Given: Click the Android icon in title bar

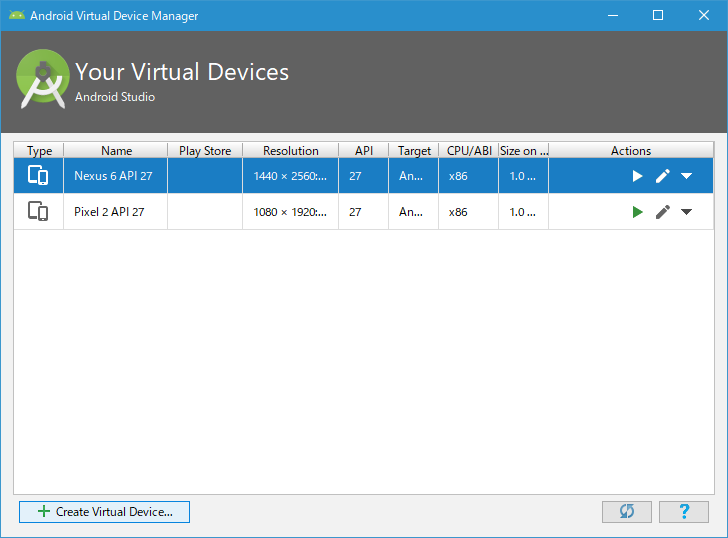Looking at the screenshot, I should pos(17,15).
